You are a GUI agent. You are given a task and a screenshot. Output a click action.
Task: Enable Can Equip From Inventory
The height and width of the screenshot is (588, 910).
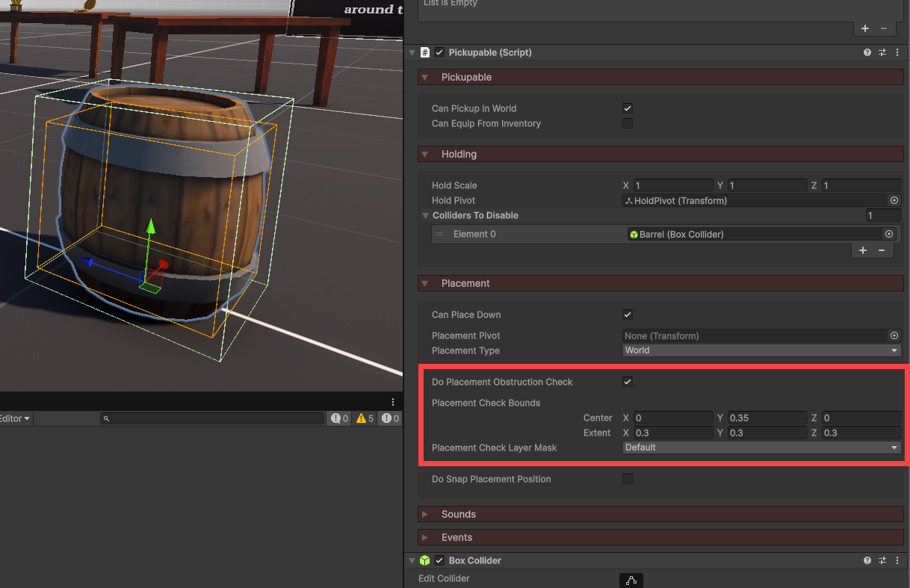click(628, 123)
